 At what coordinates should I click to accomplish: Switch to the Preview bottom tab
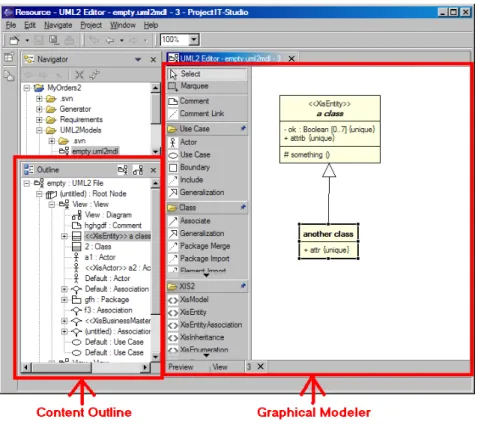point(181,367)
